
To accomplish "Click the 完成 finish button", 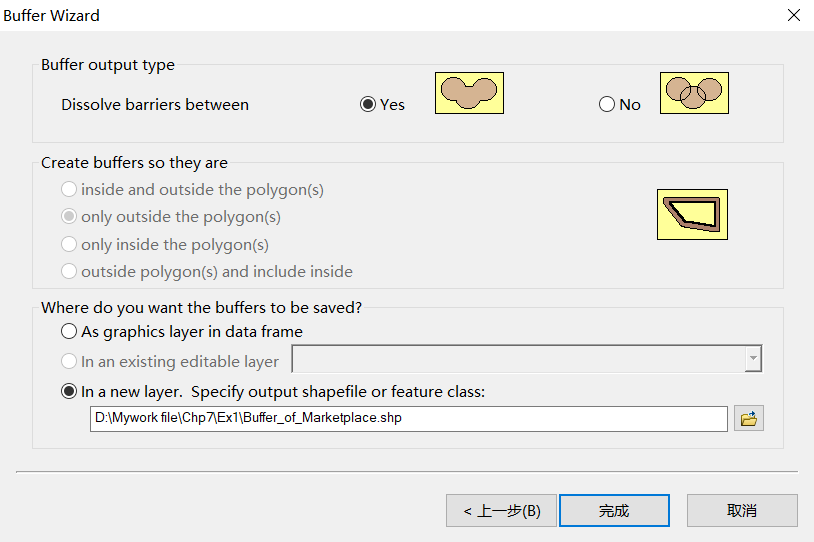I will [x=614, y=510].
